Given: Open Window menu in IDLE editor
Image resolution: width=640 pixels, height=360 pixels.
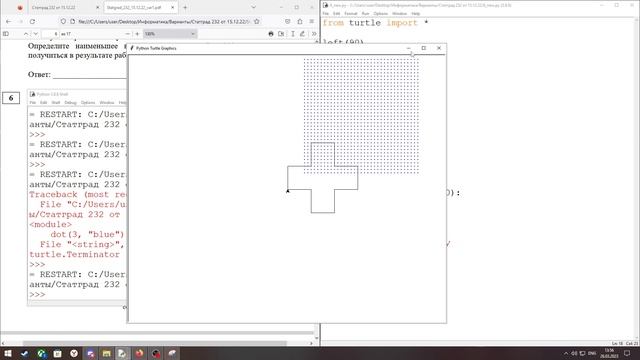Looking at the screenshot, I should [x=399, y=13].
